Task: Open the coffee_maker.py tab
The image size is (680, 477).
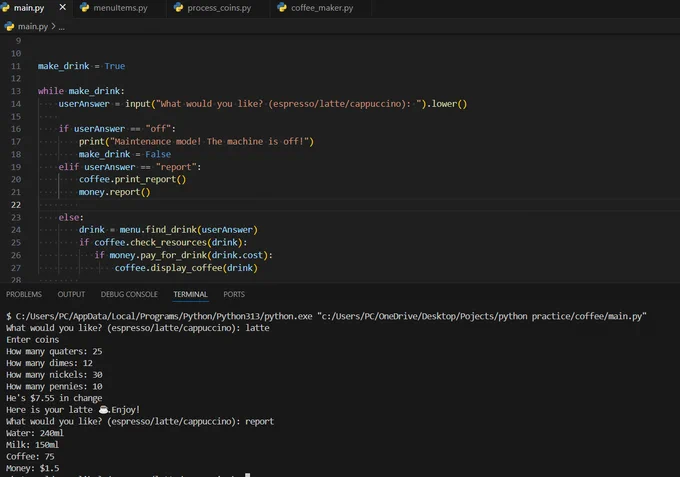Action: coord(322,8)
